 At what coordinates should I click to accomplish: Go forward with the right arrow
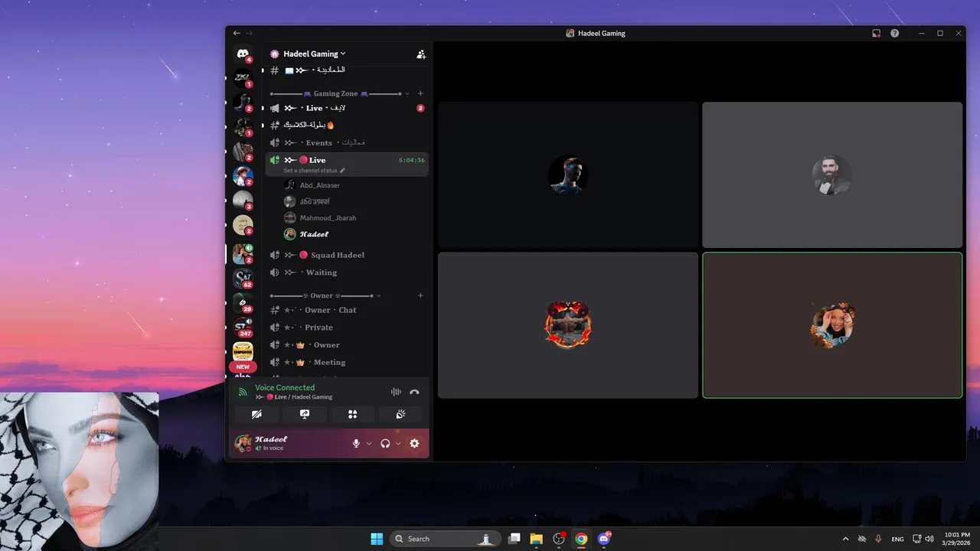pos(250,34)
